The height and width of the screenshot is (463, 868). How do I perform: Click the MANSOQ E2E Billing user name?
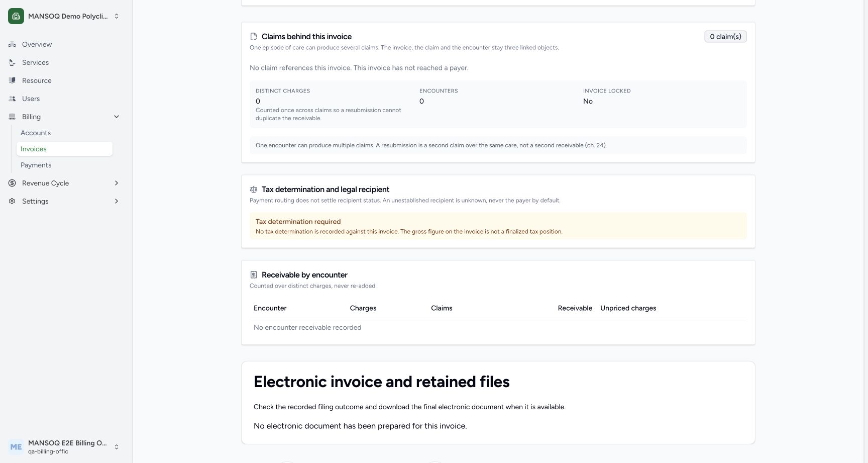pyautogui.click(x=67, y=443)
